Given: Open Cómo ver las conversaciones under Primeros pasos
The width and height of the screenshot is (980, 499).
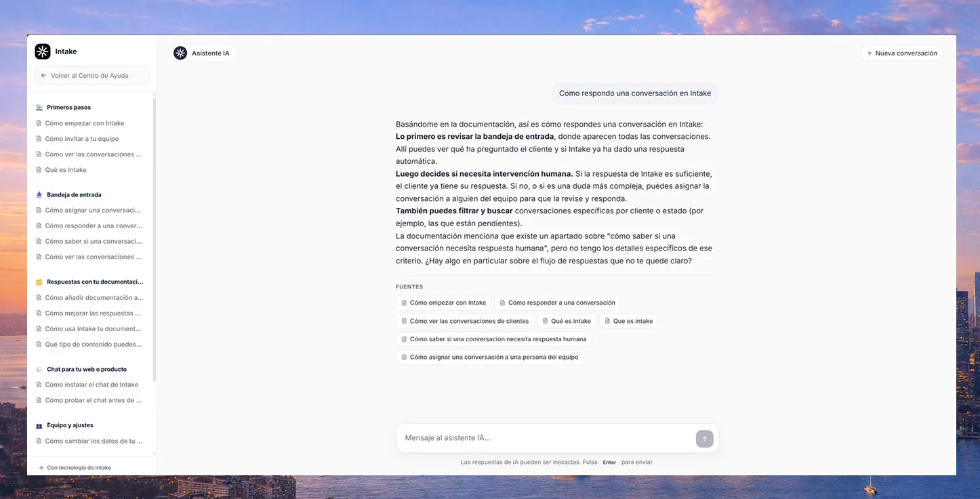Looking at the screenshot, I should click(x=94, y=154).
